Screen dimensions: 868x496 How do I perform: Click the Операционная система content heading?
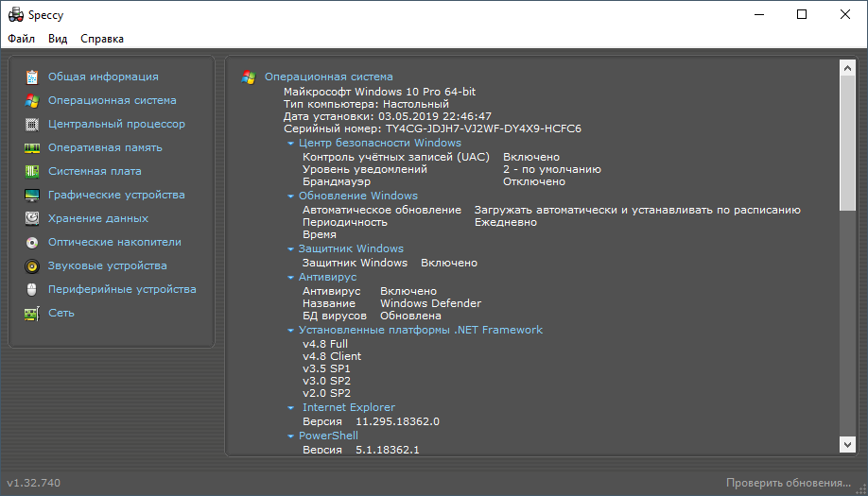pyautogui.click(x=329, y=77)
